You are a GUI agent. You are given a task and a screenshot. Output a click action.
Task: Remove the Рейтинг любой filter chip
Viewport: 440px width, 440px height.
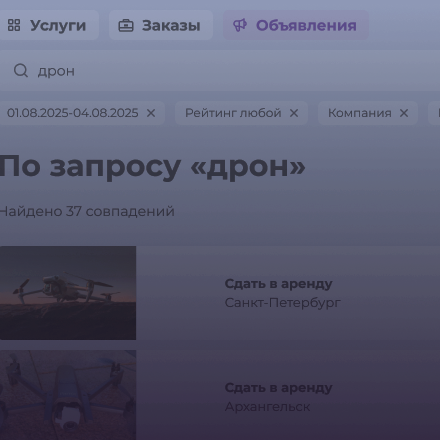[x=294, y=113]
